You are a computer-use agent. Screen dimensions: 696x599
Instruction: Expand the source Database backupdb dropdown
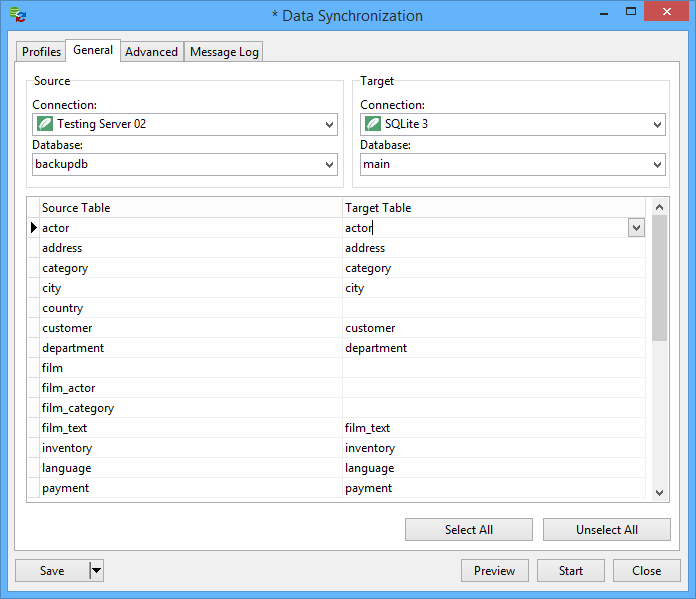pyautogui.click(x=329, y=165)
